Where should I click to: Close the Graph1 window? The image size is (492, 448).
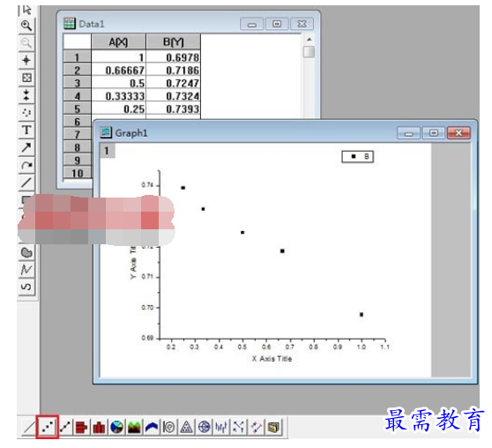(x=458, y=133)
